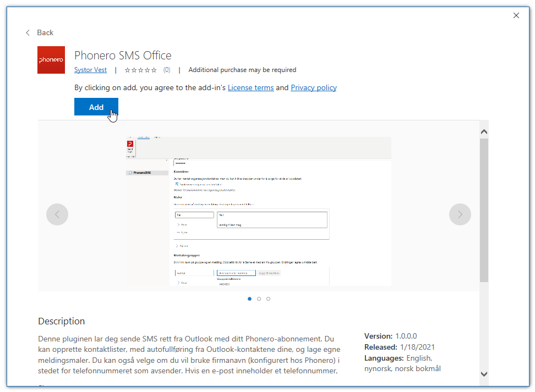The image size is (535, 392).
Task: Click the scrollbar down arrow
Action: tap(484, 374)
